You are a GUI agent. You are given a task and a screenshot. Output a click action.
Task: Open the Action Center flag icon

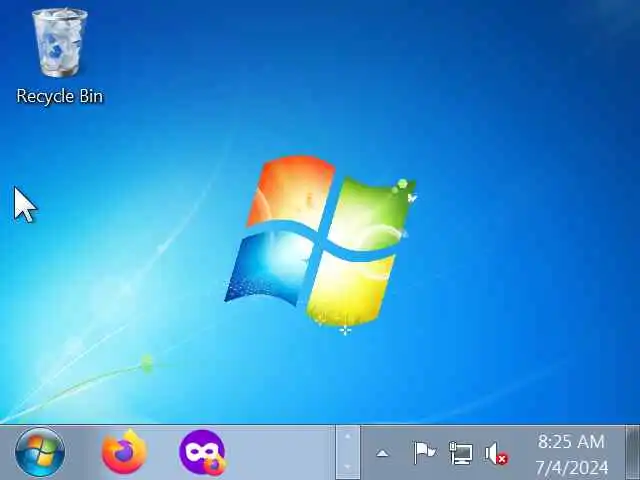424,453
